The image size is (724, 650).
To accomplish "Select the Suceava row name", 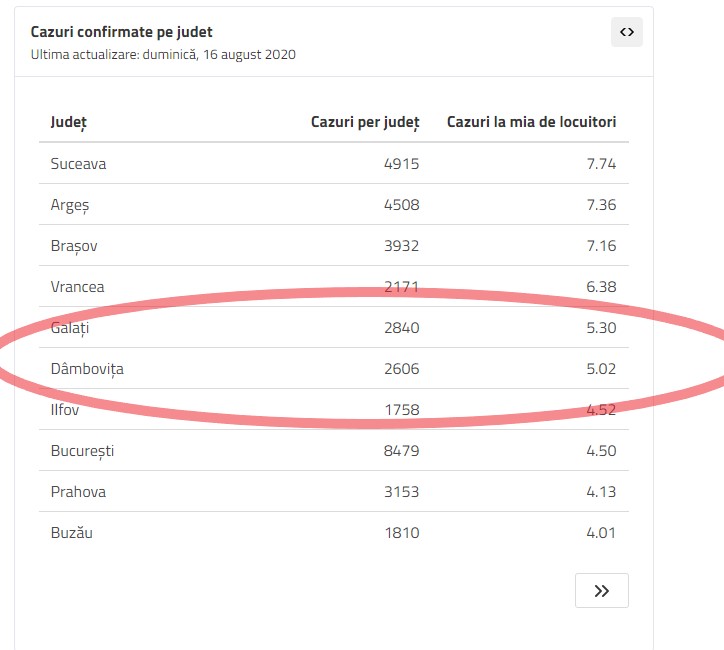I will click(x=78, y=164).
